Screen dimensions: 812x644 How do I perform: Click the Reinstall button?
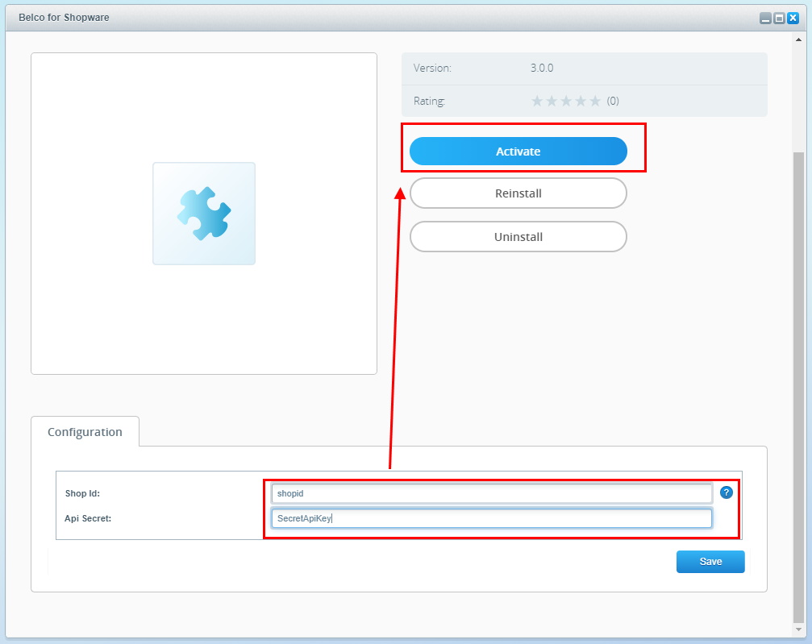click(518, 193)
